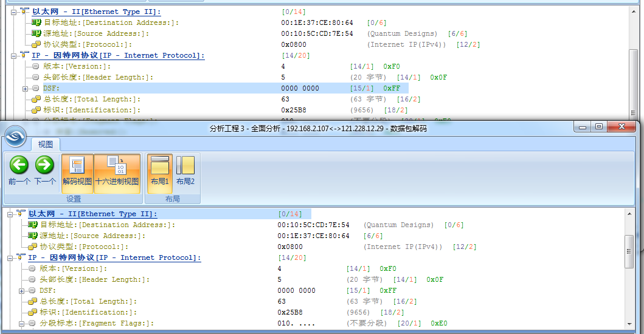This screenshot has height=334, width=644.
Task: Select Ethernet Type II header in front window
Action: (x=93, y=214)
